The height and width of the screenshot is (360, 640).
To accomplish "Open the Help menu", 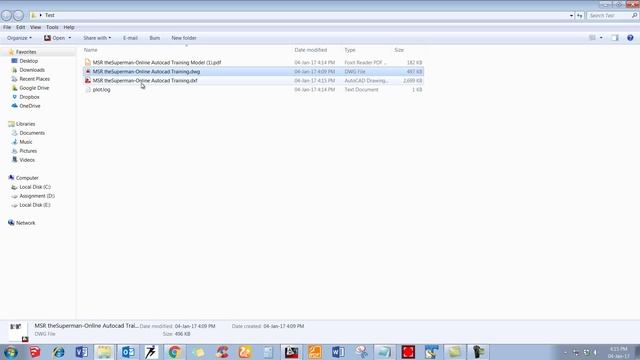I will pos(69,27).
